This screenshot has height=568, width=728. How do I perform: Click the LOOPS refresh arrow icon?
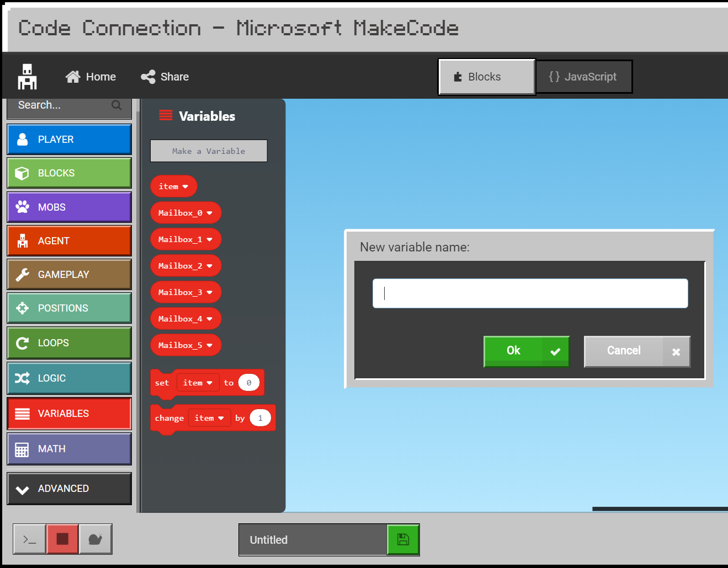pos(22,344)
